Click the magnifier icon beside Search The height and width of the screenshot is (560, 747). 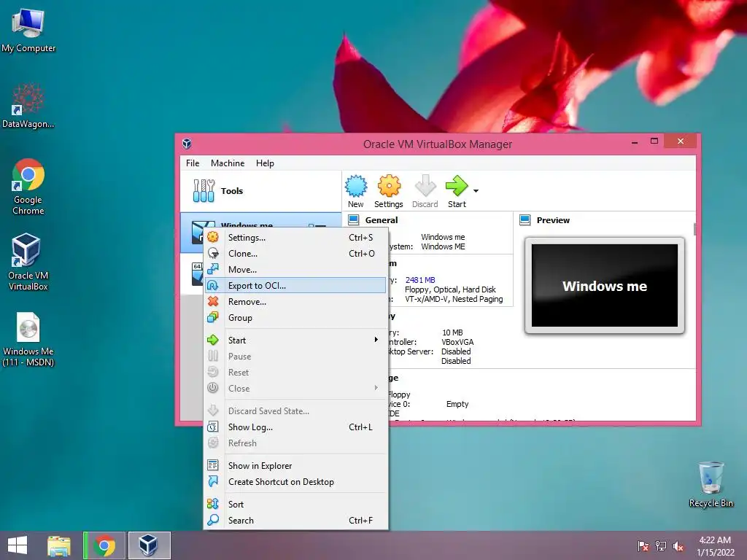(213, 520)
